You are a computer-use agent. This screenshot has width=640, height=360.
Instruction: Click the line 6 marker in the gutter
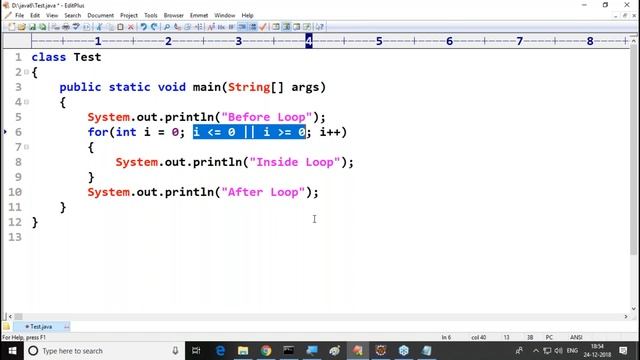5,132
